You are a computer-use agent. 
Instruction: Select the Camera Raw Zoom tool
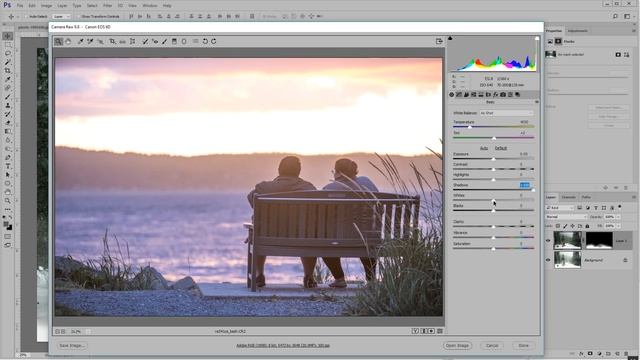[58, 41]
